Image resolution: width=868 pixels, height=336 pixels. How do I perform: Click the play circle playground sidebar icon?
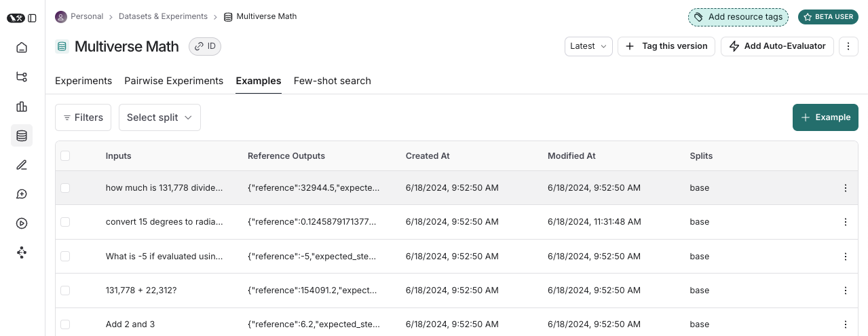pyautogui.click(x=22, y=223)
